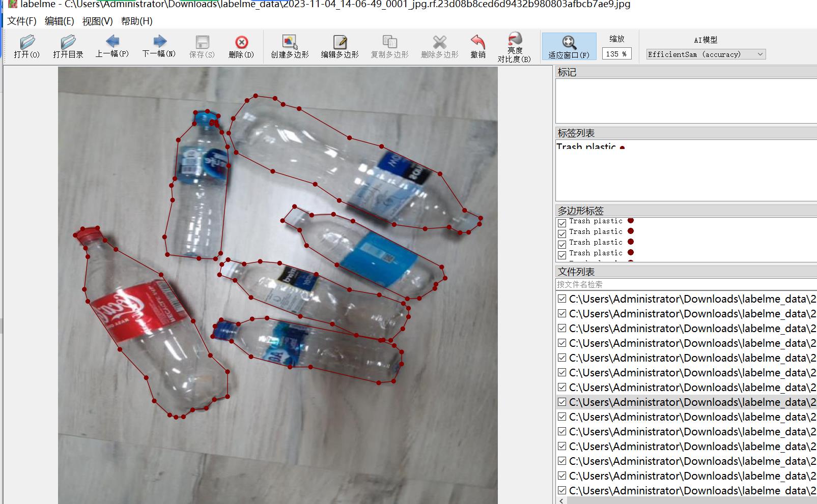This screenshot has height=504, width=817.
Task: Go to previous image 上一幅(P)
Action: pyautogui.click(x=112, y=47)
